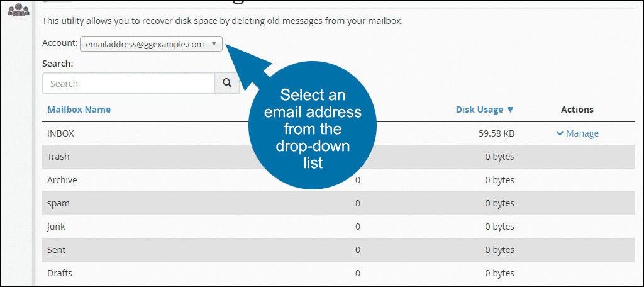Click the Account dropdown arrow
The image size is (644, 287).
(x=214, y=43)
